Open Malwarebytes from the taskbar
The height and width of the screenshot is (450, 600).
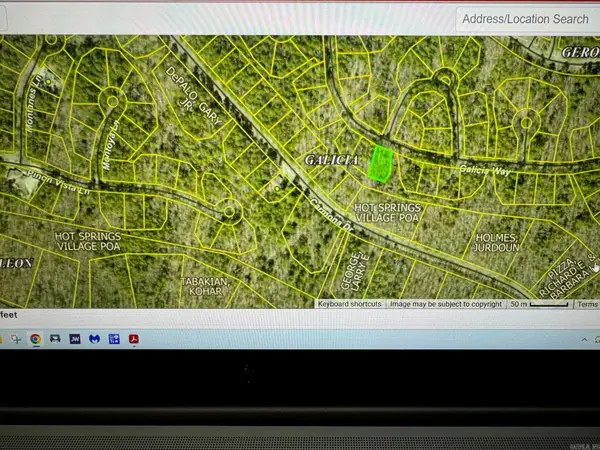point(94,340)
